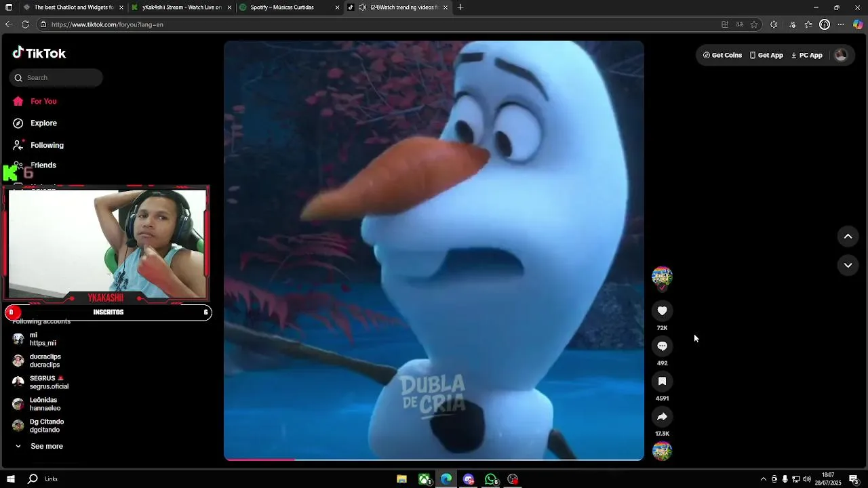The image size is (868, 488).
Task: Close the Spotify tab
Action: [337, 7]
